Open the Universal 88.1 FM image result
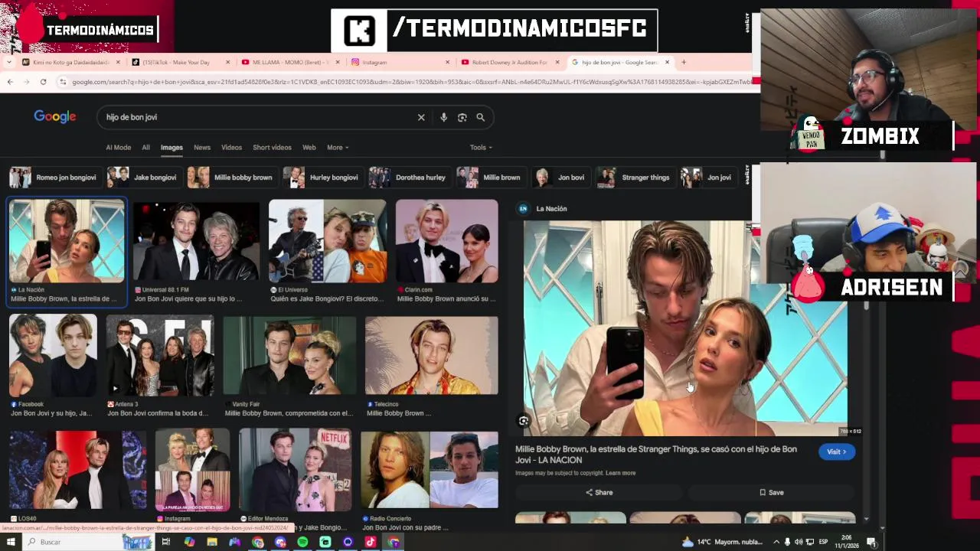This screenshot has width=980, height=551. (196, 241)
